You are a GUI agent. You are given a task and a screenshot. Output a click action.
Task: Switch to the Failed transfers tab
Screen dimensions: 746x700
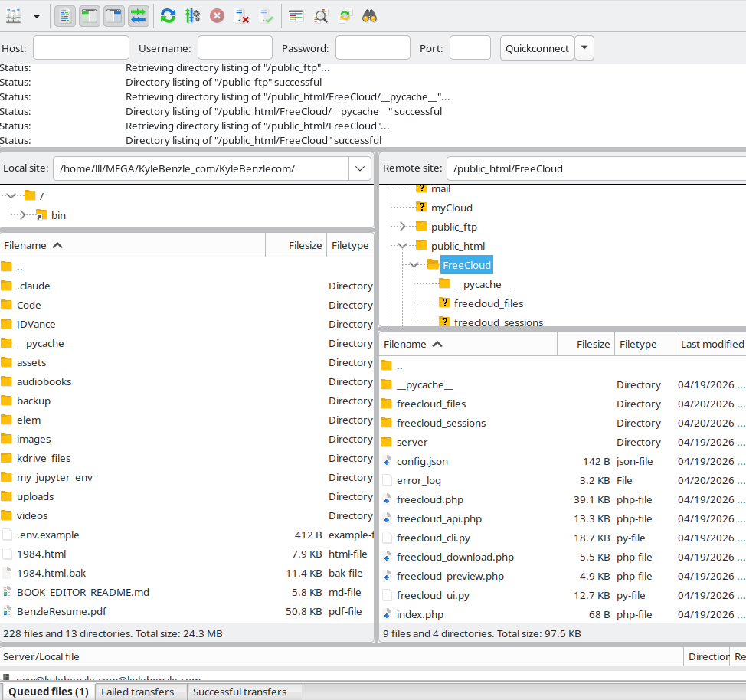click(x=139, y=691)
